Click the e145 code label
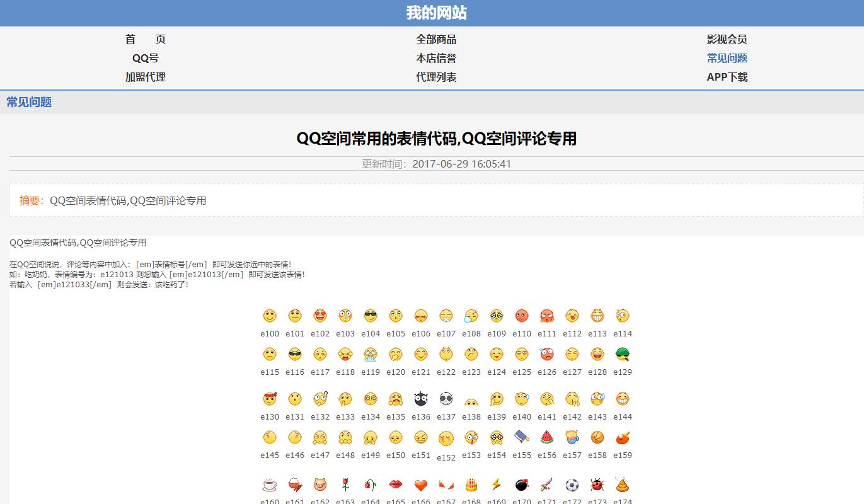864x504 pixels. [x=270, y=455]
